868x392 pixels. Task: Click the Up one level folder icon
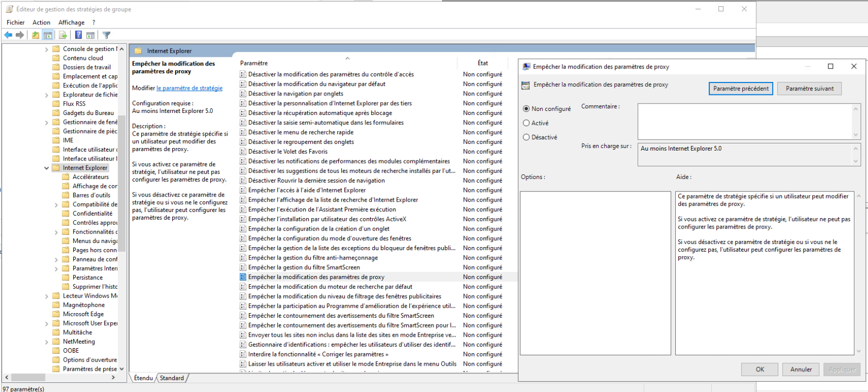click(x=35, y=35)
